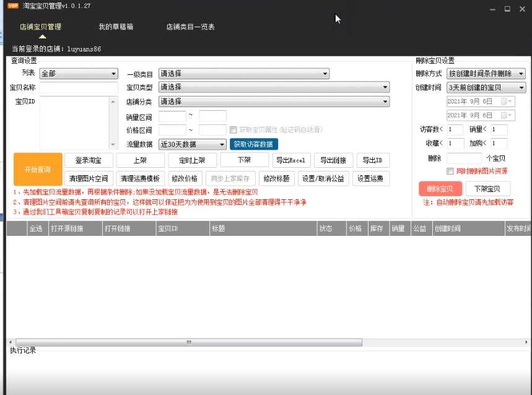Expand the 删除方式 dropdown
532x395 pixels.
coord(486,74)
